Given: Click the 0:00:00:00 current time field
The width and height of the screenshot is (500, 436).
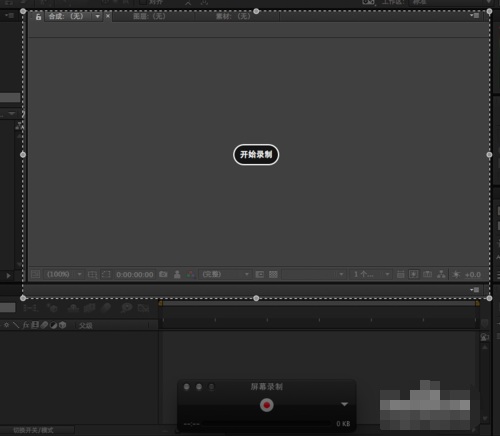Looking at the screenshot, I should (135, 275).
